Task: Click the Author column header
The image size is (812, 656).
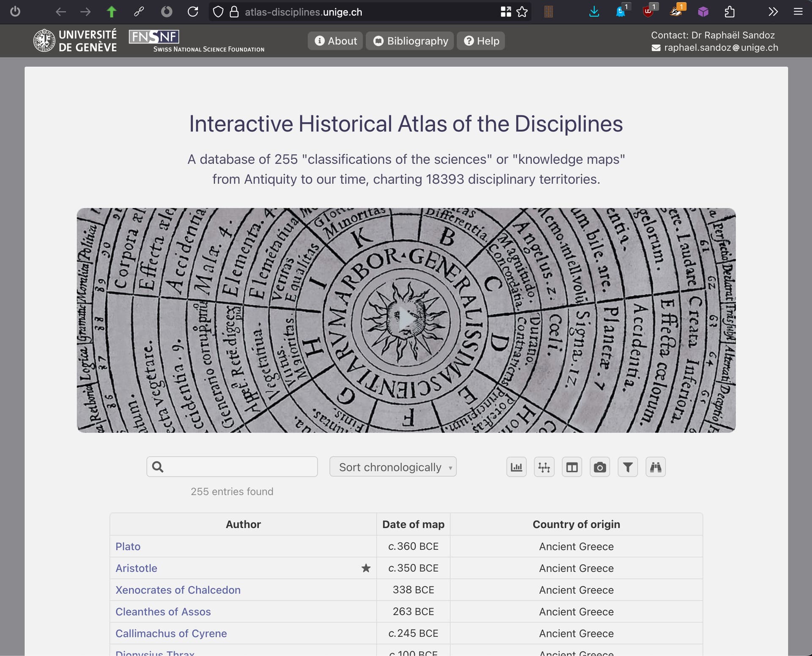Action: tap(243, 524)
